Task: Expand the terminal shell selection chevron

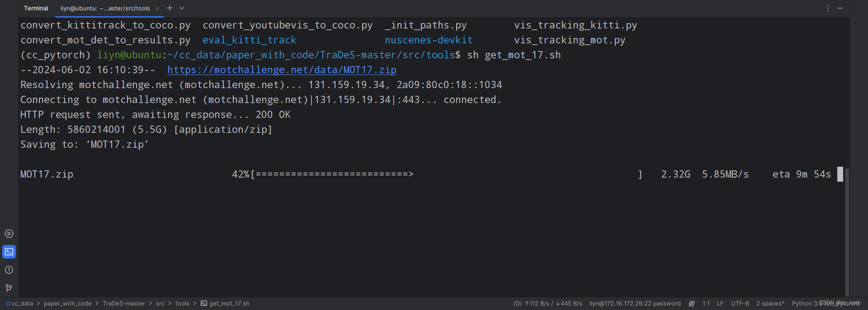Action: (181, 8)
